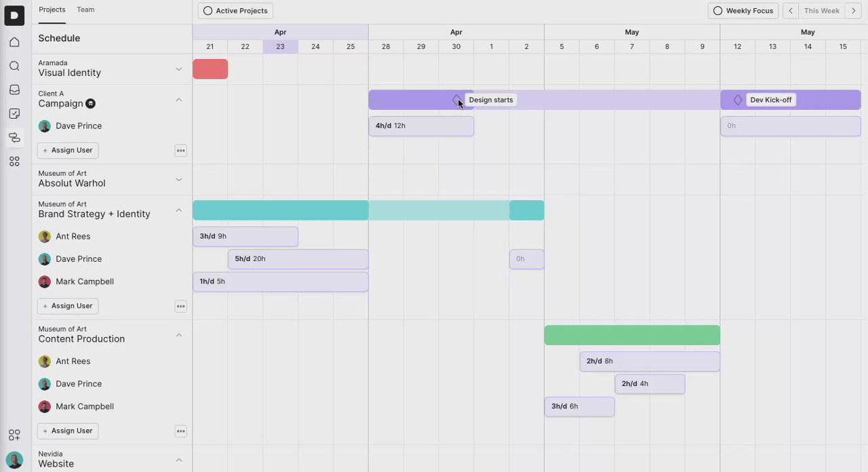Select the red Visual Identity project bar

click(210, 69)
